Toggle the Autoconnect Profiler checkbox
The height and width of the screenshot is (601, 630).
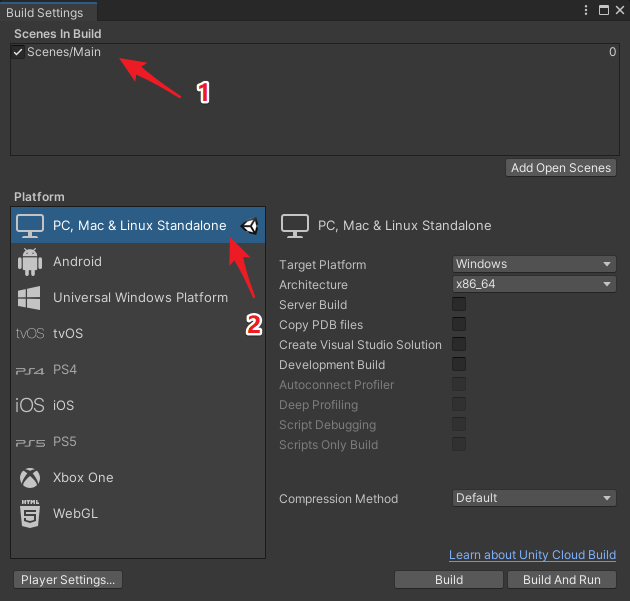(459, 384)
